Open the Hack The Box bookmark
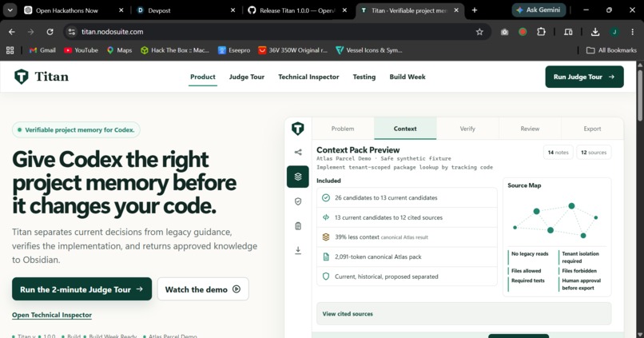 click(x=175, y=50)
